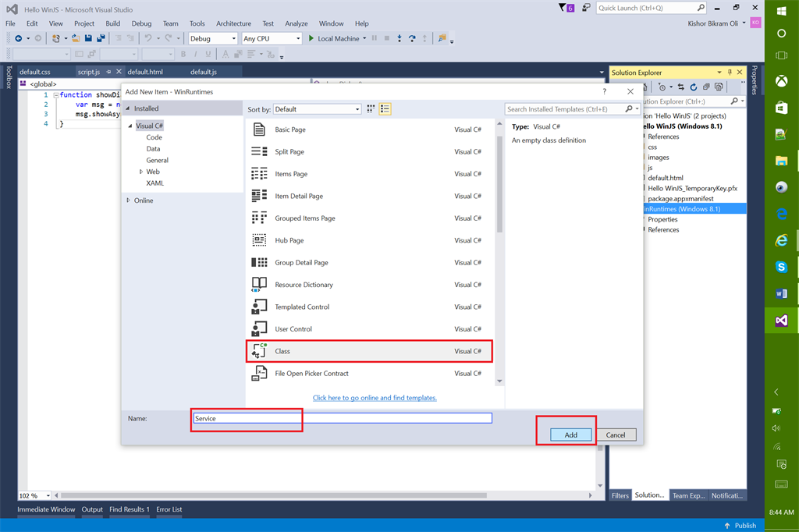Select the Hub Page template
Screen dimensions: 799x532
pos(369,240)
